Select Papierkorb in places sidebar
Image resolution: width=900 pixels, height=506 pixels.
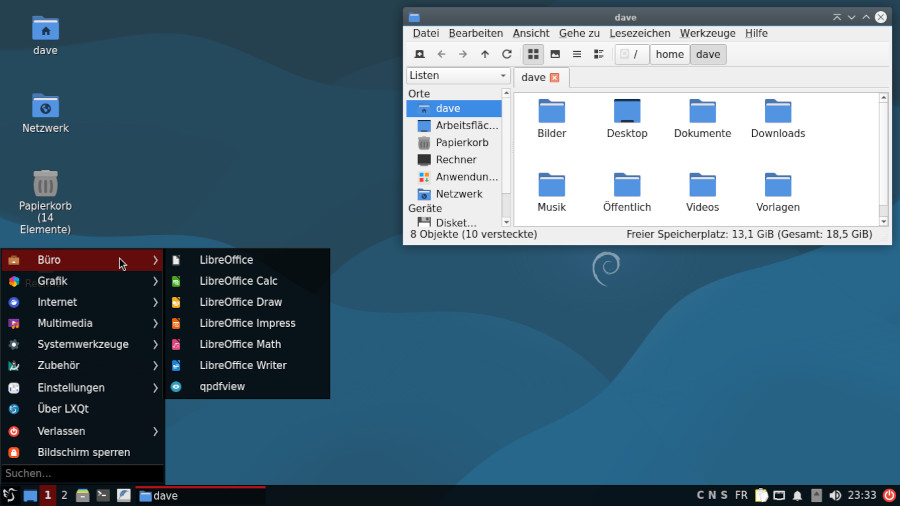453,143
